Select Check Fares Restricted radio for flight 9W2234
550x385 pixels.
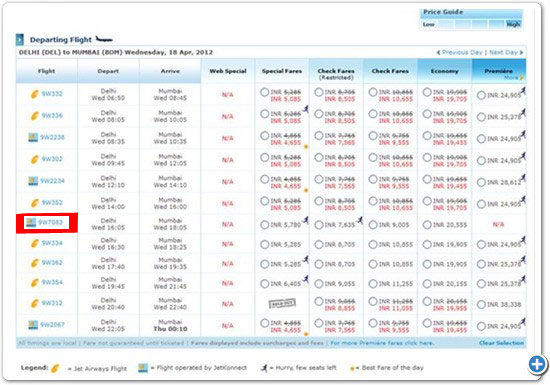pyautogui.click(x=318, y=179)
